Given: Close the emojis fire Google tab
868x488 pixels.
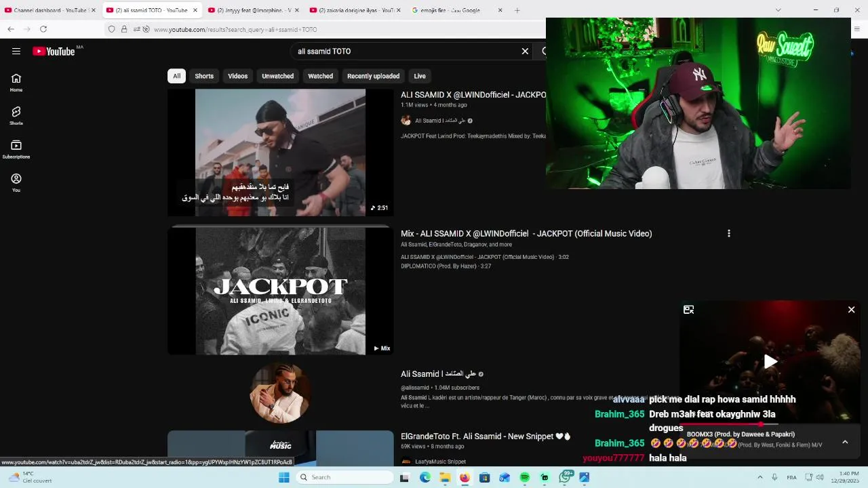Looking at the screenshot, I should [500, 10].
